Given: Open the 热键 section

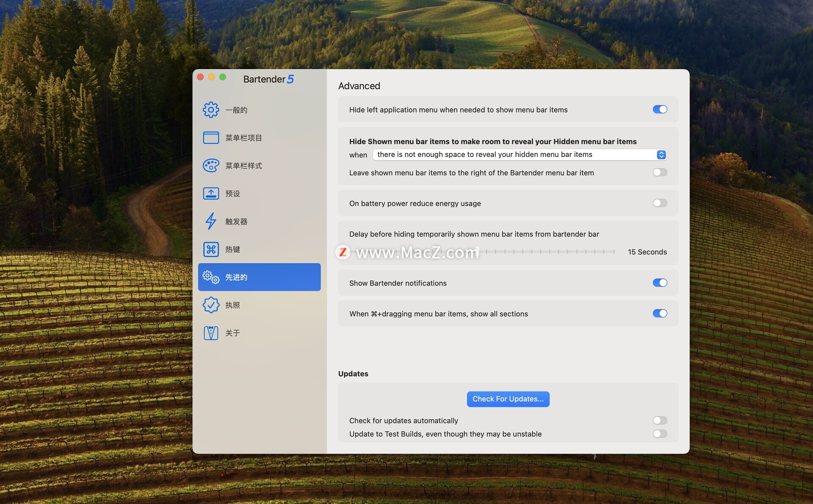Looking at the screenshot, I should [259, 250].
